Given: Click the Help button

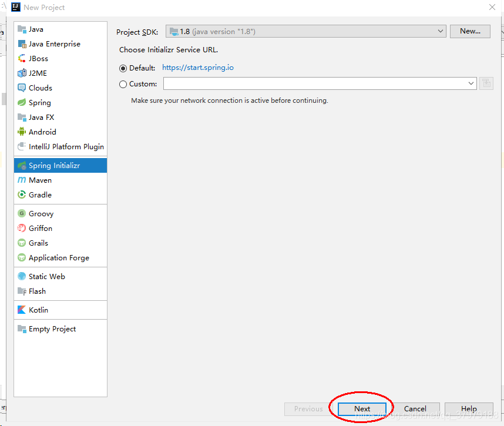Looking at the screenshot, I should tap(469, 408).
